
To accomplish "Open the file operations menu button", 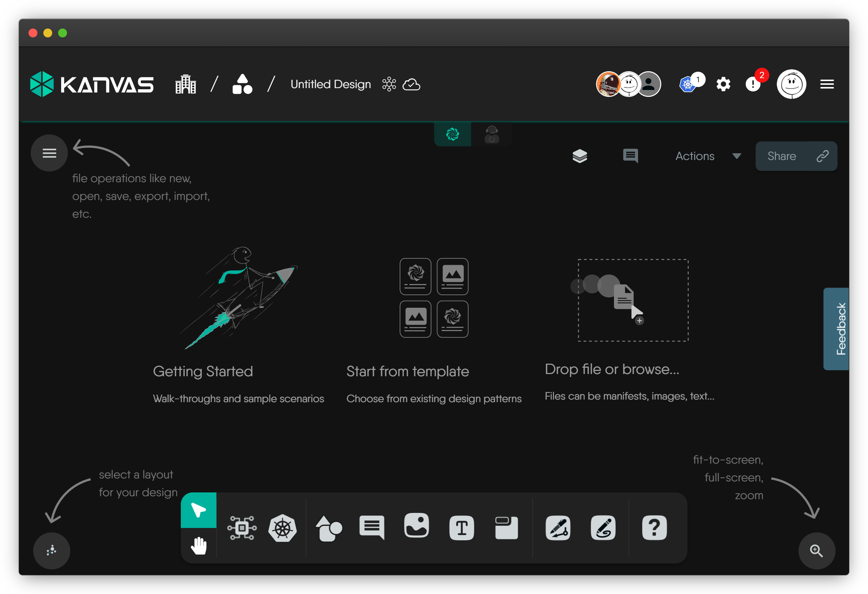I will (x=49, y=153).
